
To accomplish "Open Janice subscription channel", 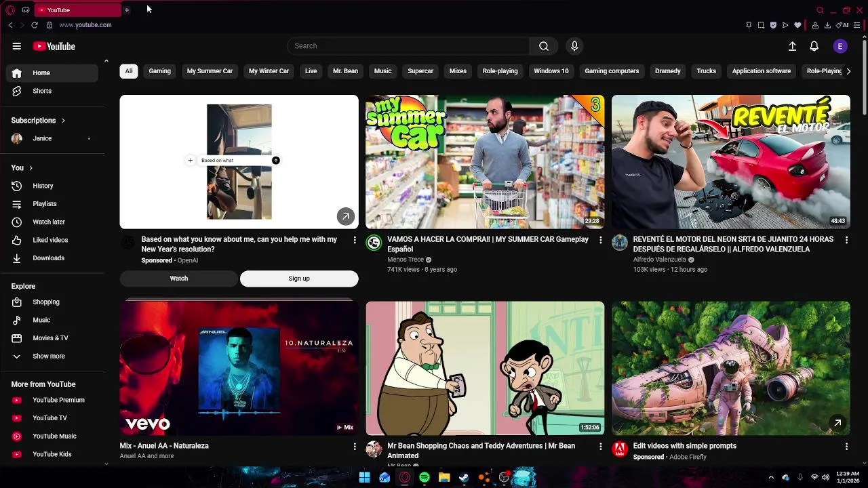I will click(x=52, y=138).
